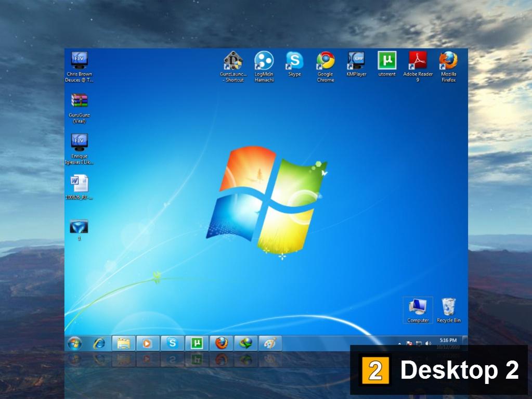The height and width of the screenshot is (399, 532).
Task: Select the Skype desktop shortcut
Action: (x=294, y=64)
